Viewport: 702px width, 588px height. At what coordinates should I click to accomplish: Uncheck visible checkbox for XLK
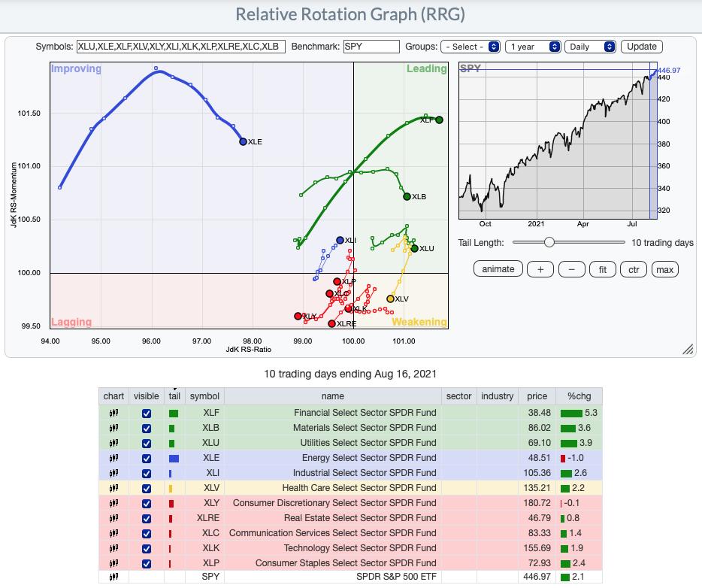(x=147, y=549)
